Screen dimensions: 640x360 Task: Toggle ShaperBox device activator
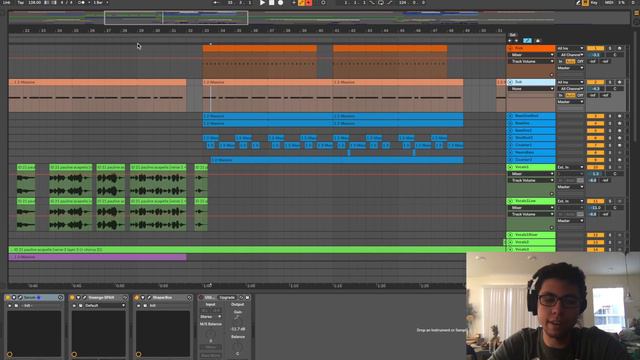[x=137, y=298]
